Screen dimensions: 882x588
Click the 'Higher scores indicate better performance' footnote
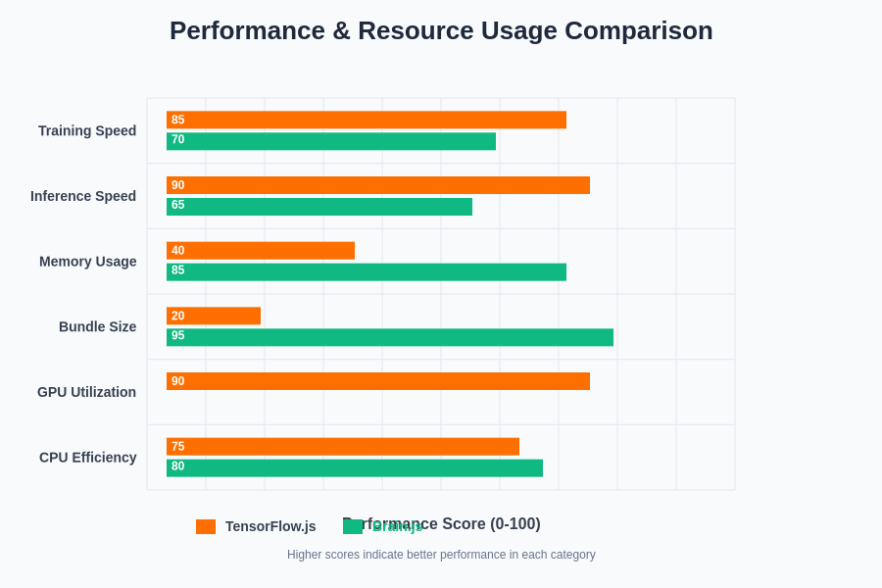point(441,555)
